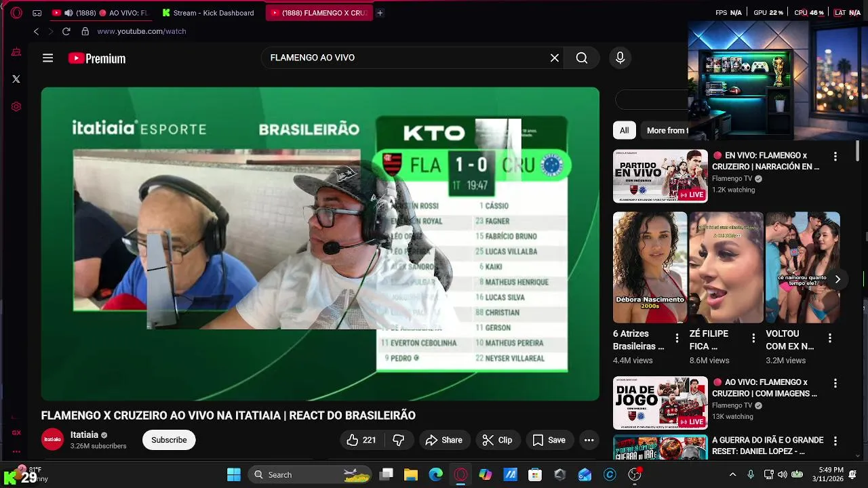Screen dimensions: 868x488
Task: Open Microsoft Store from the taskbar
Action: coord(535,474)
